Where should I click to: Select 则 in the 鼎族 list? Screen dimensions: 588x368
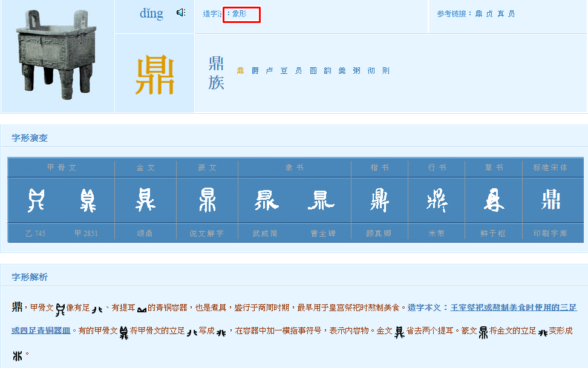tap(386, 71)
